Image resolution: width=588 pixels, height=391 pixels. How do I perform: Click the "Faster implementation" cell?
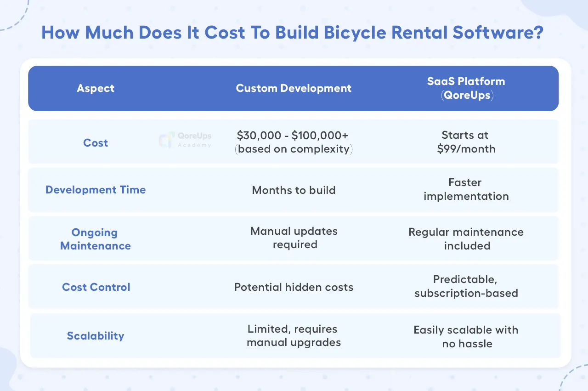(466, 189)
